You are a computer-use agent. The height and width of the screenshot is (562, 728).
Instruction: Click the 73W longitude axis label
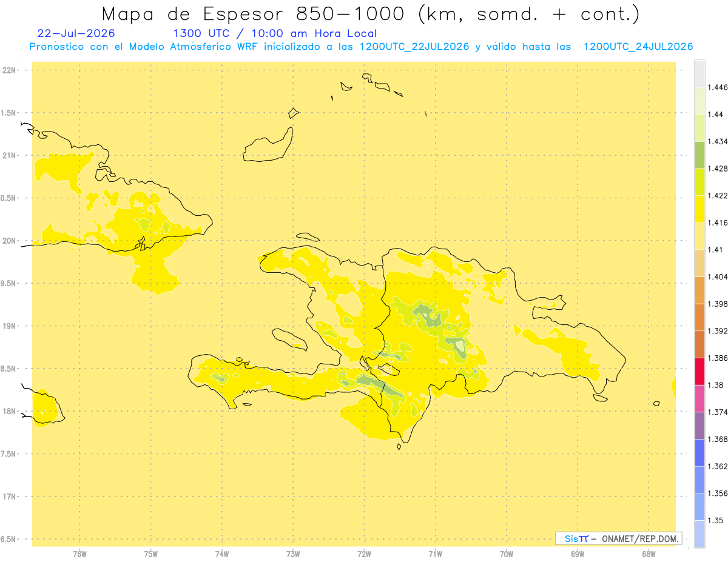tap(293, 554)
